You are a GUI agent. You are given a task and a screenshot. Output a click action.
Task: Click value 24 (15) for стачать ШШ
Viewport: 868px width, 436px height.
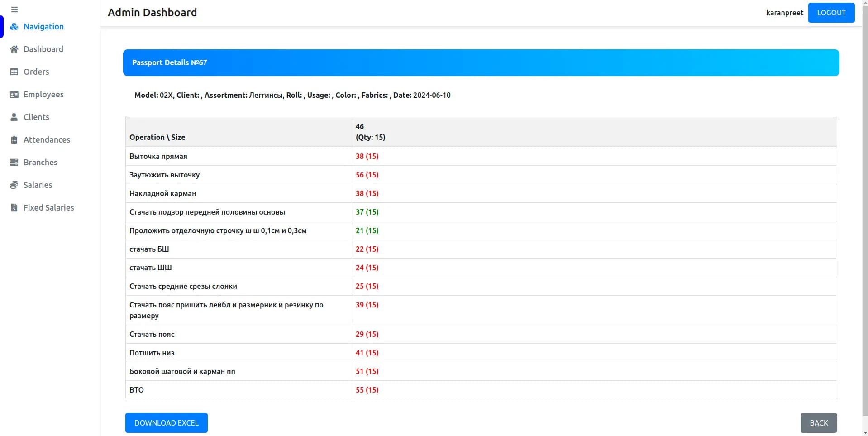tap(367, 268)
